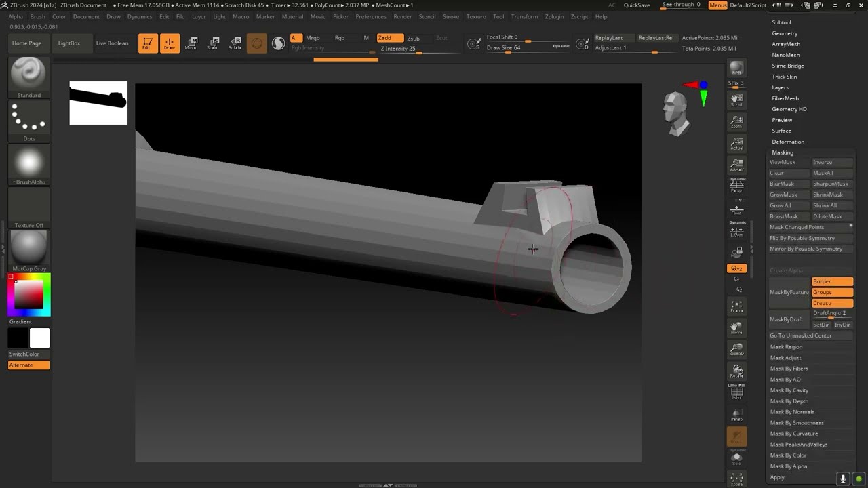Open LightBox

[x=69, y=43]
